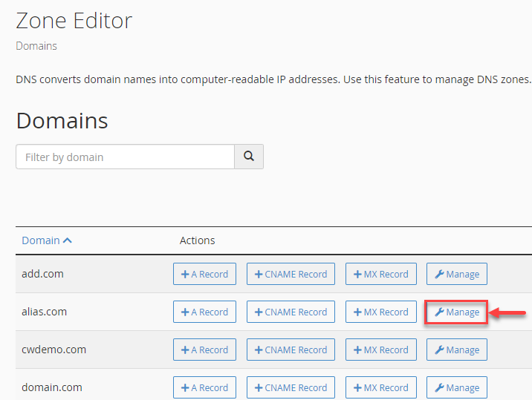Add an MX Record for cwdemo.com

380,350
